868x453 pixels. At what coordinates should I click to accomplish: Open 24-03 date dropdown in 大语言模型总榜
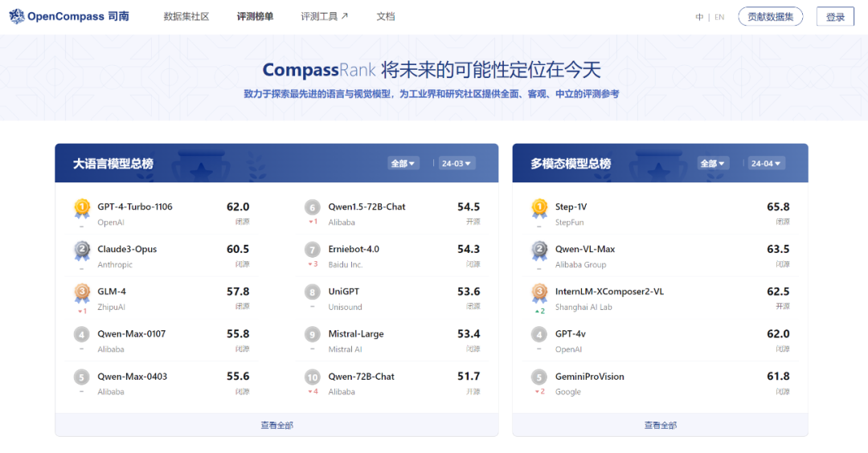click(457, 163)
